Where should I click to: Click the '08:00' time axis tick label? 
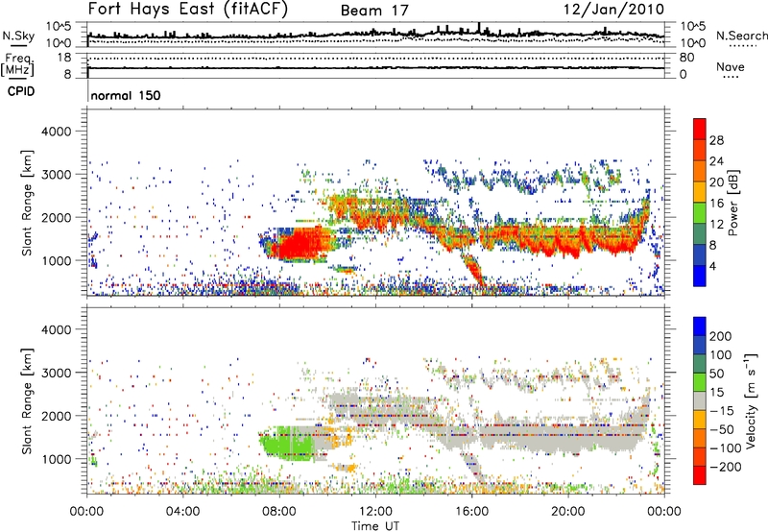(x=279, y=512)
